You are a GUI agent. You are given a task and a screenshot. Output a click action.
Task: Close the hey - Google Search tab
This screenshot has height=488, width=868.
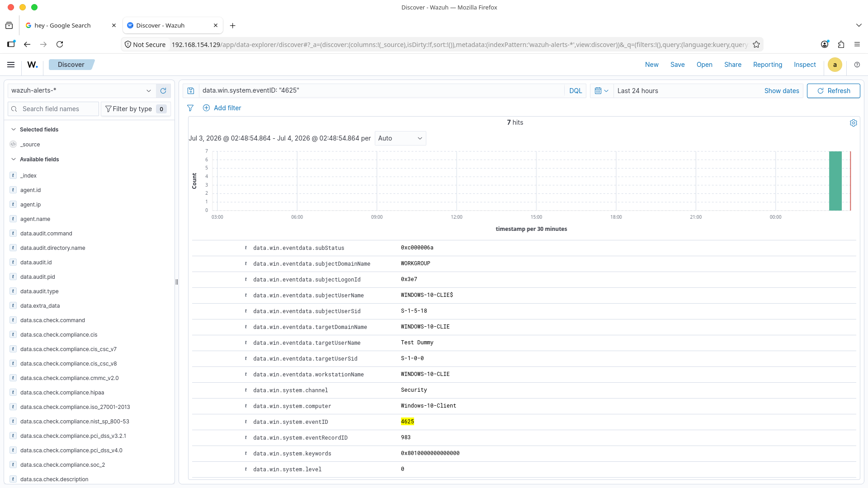(x=114, y=25)
